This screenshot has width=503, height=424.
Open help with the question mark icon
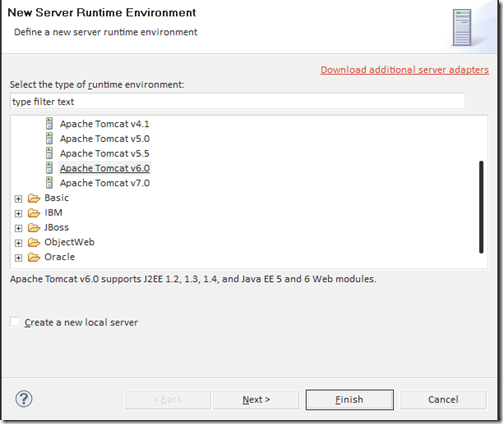click(x=24, y=399)
